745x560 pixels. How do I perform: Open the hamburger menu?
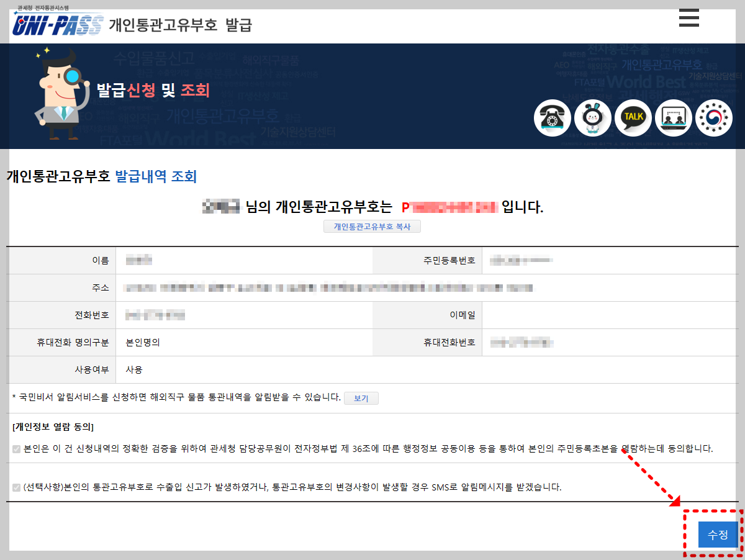pyautogui.click(x=689, y=19)
